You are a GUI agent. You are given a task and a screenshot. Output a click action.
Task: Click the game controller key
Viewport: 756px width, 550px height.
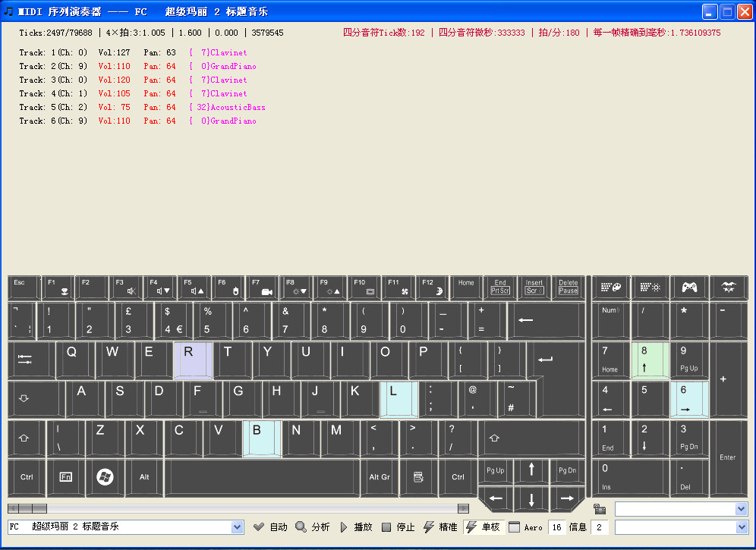pyautogui.click(x=689, y=288)
